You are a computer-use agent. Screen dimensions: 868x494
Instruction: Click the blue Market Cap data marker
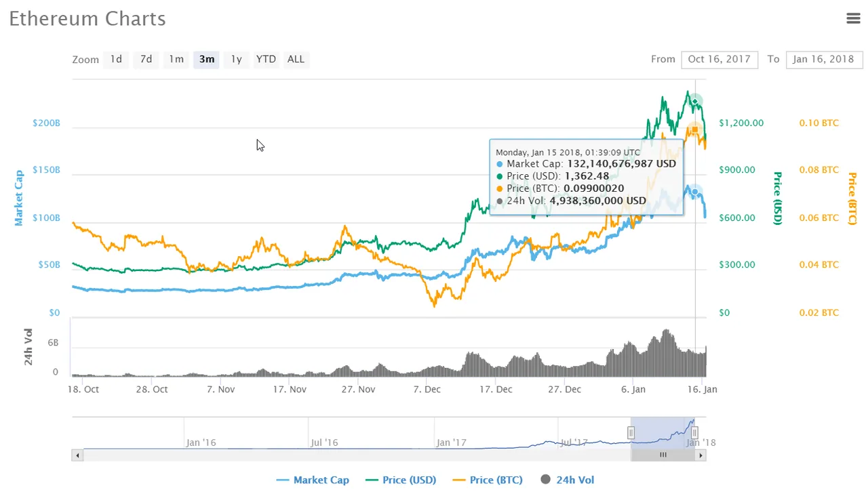[x=694, y=192]
